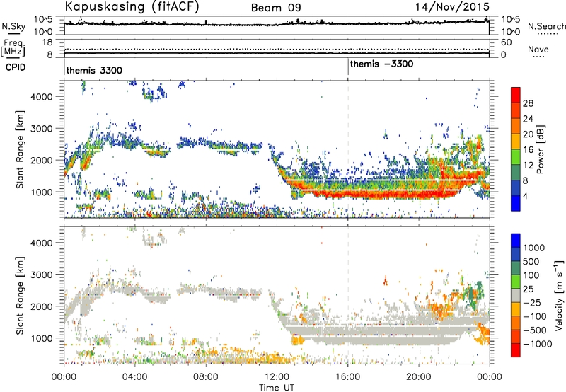Screen dimensions: 566x392
Task: Click the 'Nave' legend label
Action: (538, 50)
